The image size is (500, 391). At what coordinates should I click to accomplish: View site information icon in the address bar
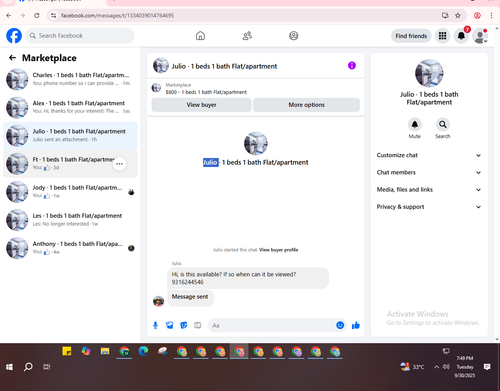(x=53, y=15)
